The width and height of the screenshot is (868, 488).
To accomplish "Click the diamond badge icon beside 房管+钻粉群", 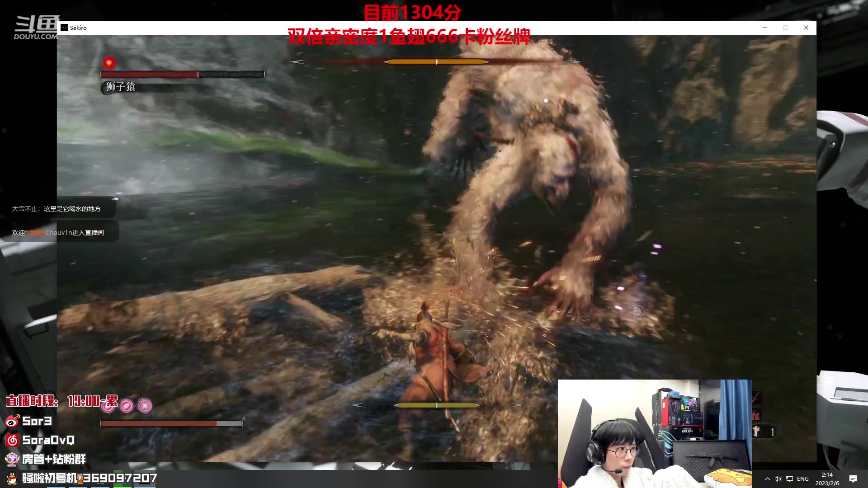I will [x=12, y=459].
